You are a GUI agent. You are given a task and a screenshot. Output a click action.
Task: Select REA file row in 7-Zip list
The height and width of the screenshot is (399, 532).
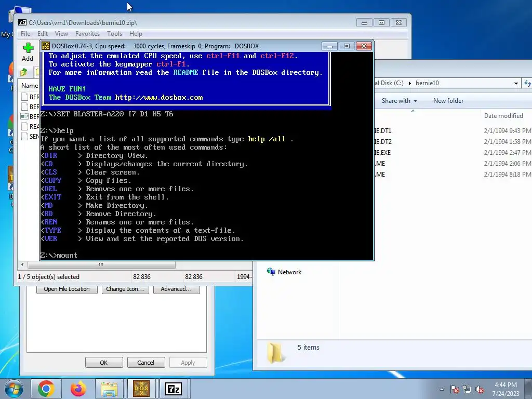[x=30, y=126]
